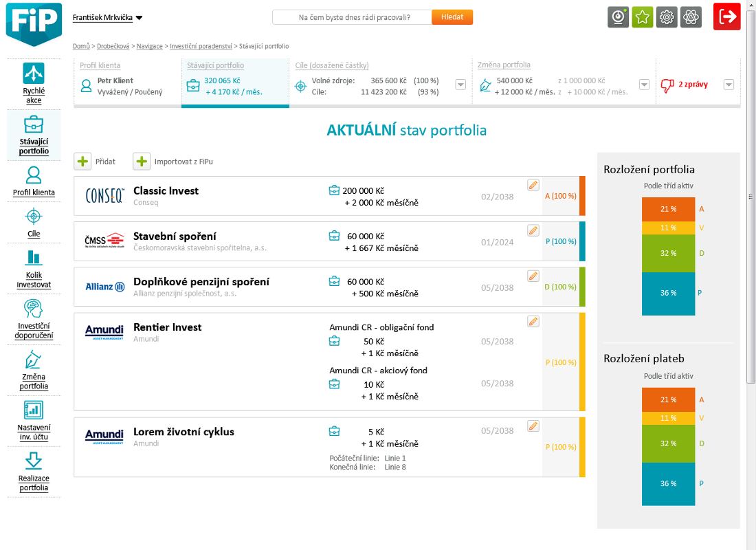Expand the František Mrkvička user dropdown
756x550 pixels.
[139, 18]
